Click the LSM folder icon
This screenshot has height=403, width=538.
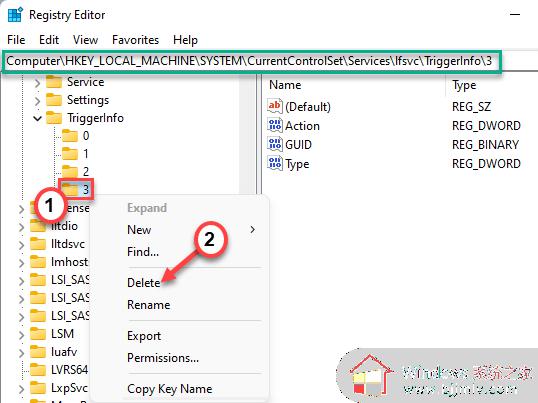point(38,333)
